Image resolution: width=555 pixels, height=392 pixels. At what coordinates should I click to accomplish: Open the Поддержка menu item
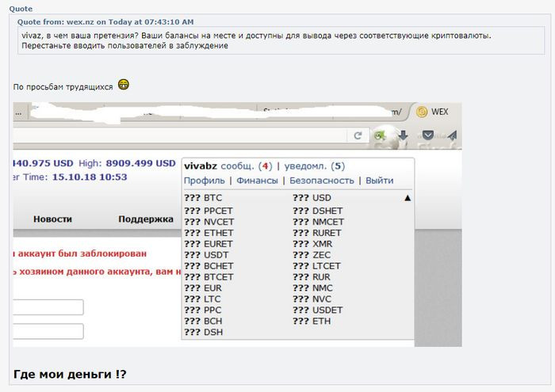pyautogui.click(x=146, y=219)
